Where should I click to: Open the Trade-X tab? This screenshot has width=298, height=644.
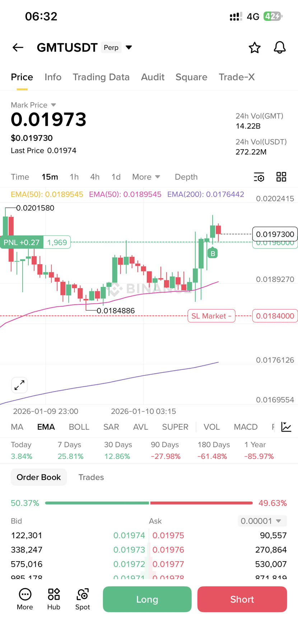click(237, 77)
